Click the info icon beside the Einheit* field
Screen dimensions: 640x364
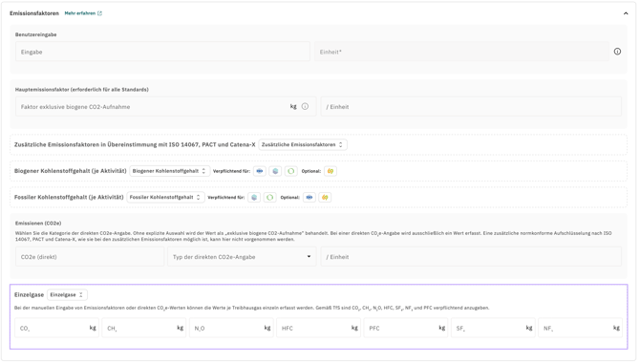click(617, 52)
